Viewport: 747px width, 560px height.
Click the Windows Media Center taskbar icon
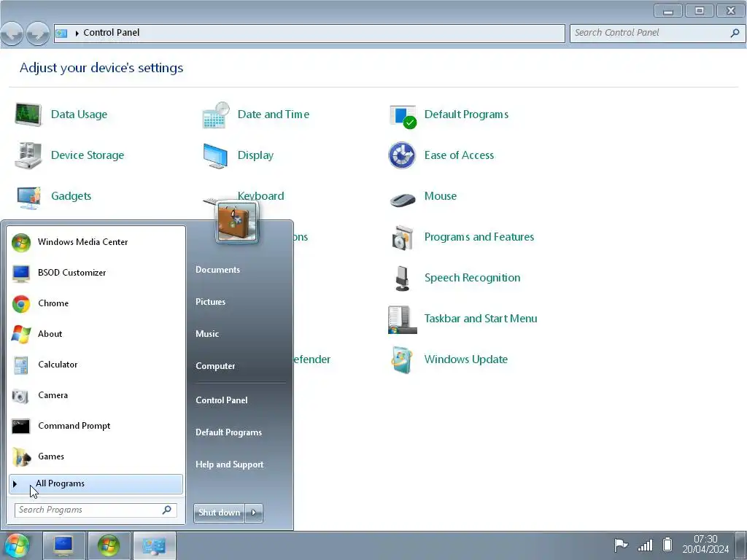[109, 545]
